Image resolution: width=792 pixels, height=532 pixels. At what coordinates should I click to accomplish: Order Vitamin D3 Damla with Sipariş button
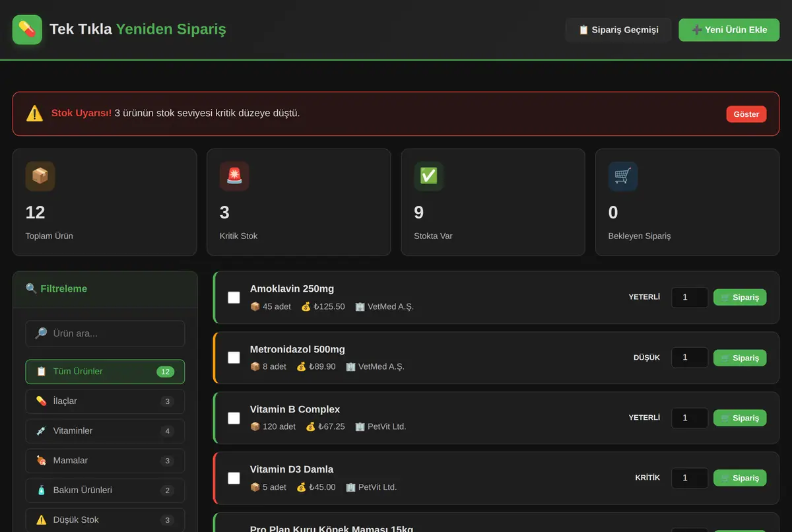point(740,478)
